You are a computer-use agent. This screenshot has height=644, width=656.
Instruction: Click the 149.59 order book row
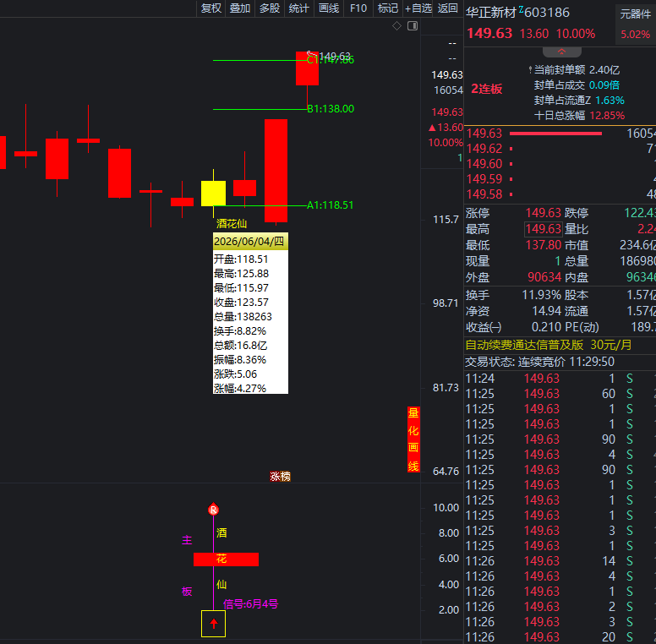(560, 179)
